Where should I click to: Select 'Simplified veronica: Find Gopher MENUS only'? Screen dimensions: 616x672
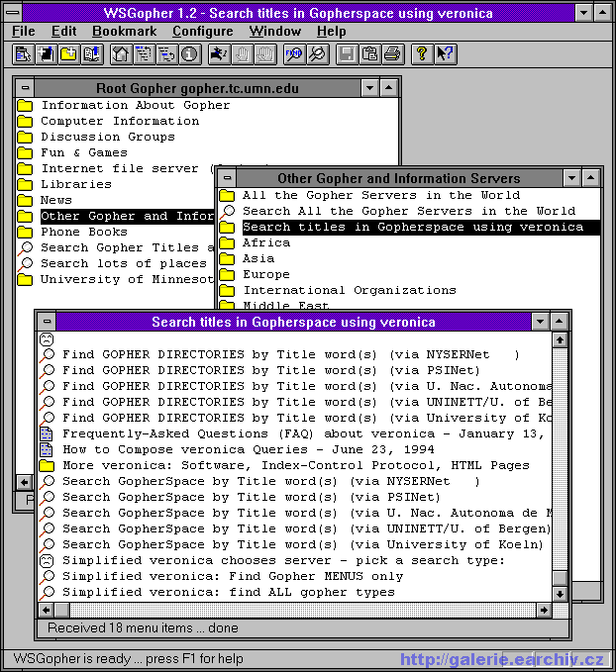(233, 576)
